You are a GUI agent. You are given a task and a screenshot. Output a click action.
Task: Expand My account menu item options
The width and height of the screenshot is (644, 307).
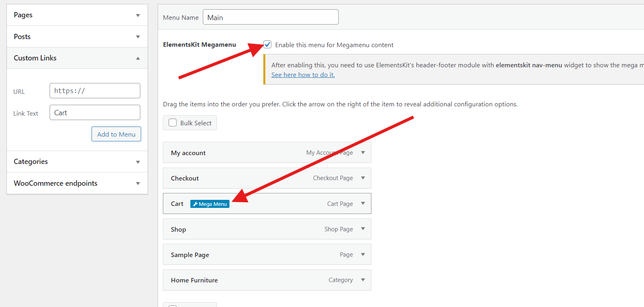(363, 153)
